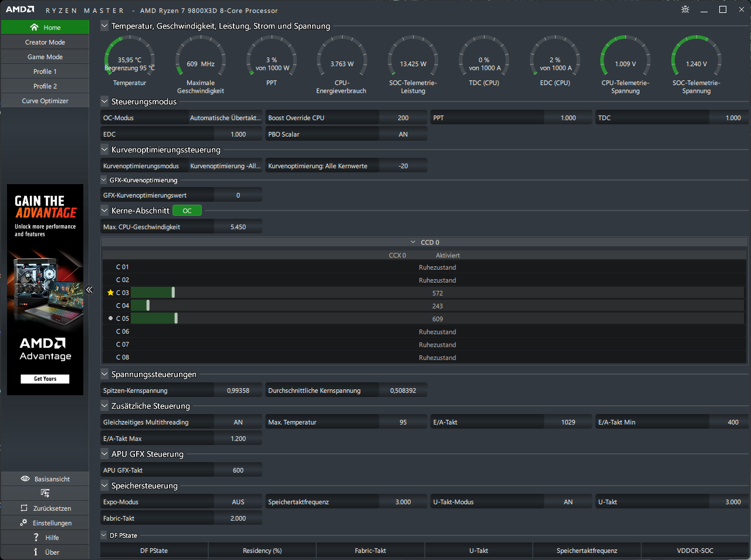751x560 pixels.
Task: Open Profile 2 tab
Action: point(45,86)
